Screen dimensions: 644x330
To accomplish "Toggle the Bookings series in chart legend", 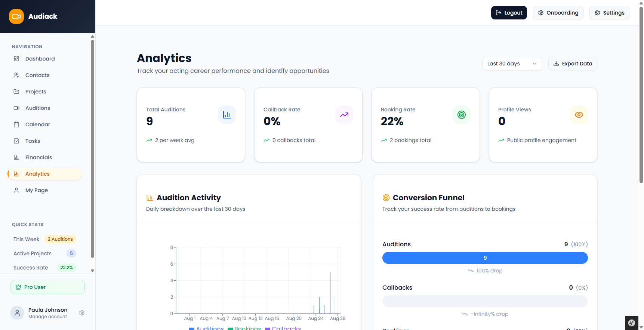I will pos(244,328).
